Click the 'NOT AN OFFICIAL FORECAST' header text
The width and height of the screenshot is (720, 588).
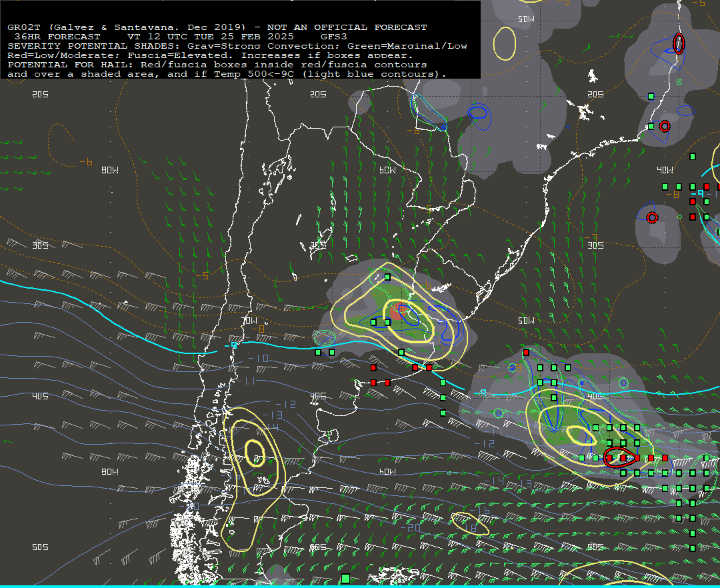tap(347, 27)
